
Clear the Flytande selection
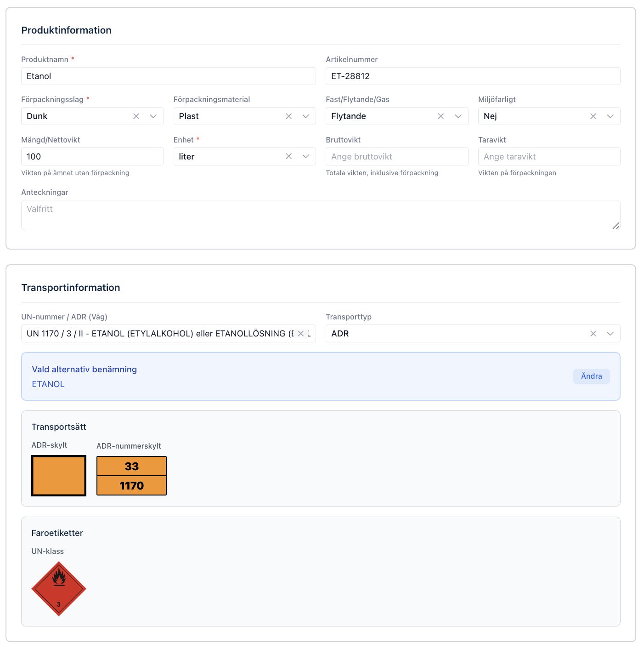[x=441, y=116]
